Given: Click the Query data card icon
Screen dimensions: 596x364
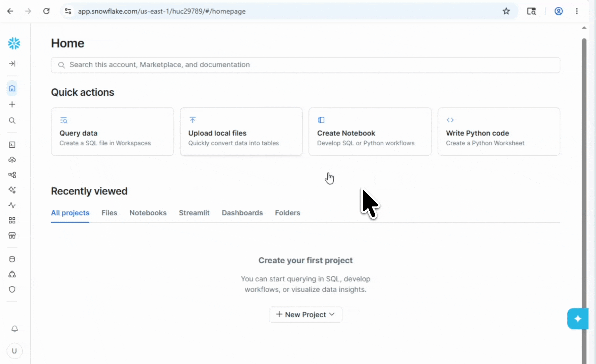Looking at the screenshot, I should (64, 120).
